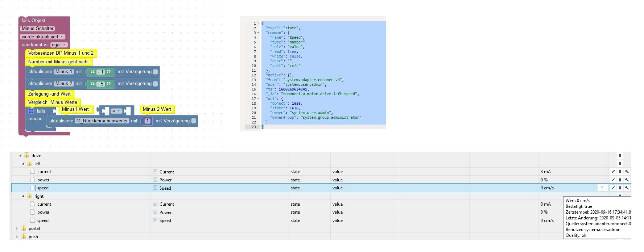Click the copy icon in the selected speed row
Screen dimensions: 644x252
tap(603, 188)
